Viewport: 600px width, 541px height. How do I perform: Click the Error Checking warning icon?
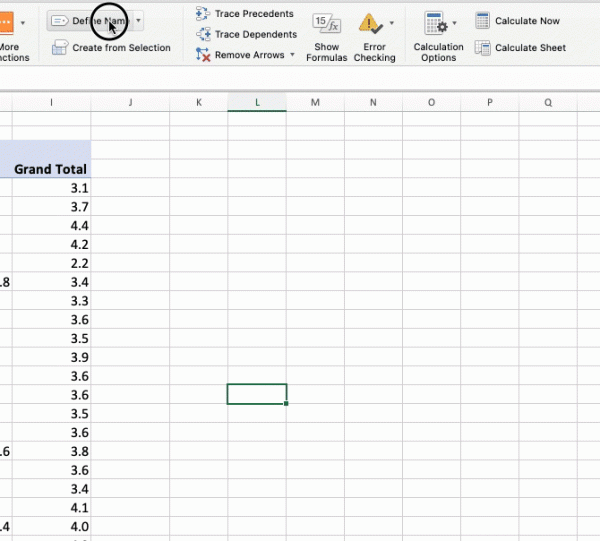370,23
